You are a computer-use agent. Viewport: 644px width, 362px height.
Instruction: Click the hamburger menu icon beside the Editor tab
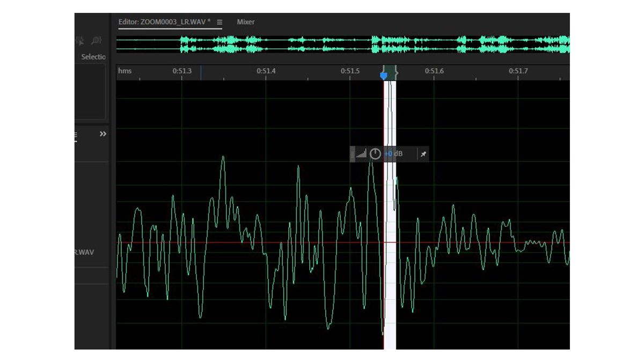coord(219,22)
